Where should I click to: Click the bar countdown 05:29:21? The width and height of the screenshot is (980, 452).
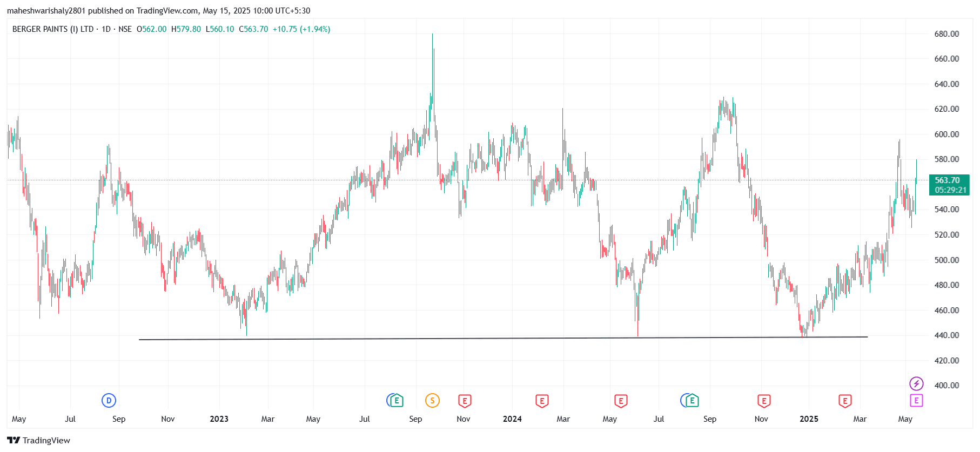950,190
